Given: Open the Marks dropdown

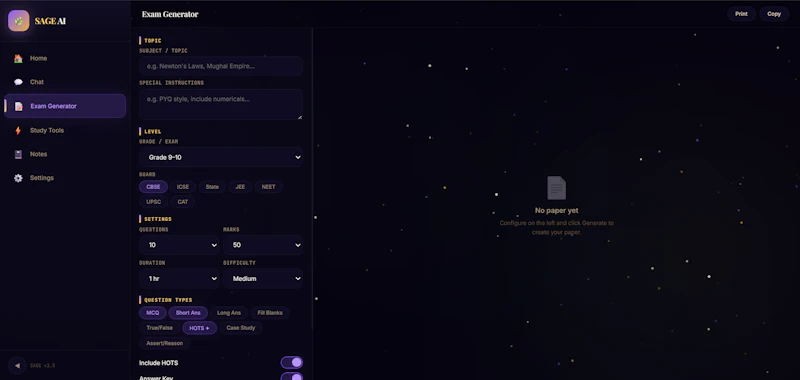Looking at the screenshot, I should (x=263, y=245).
